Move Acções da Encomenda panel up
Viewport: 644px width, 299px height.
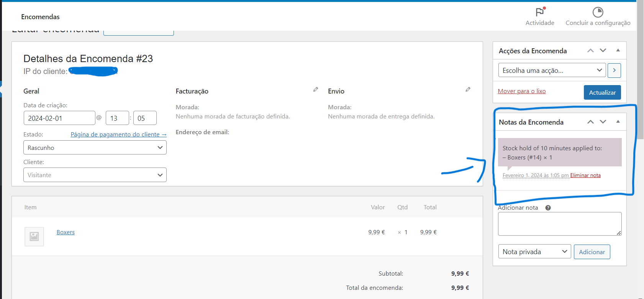coord(591,51)
